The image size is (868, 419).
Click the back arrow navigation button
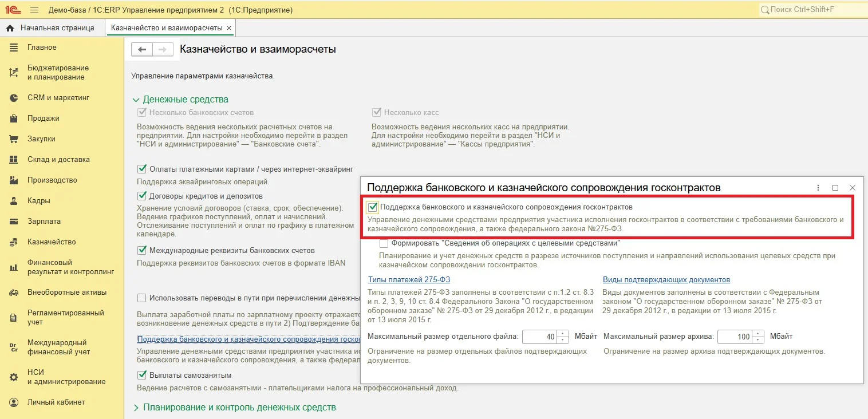[142, 50]
